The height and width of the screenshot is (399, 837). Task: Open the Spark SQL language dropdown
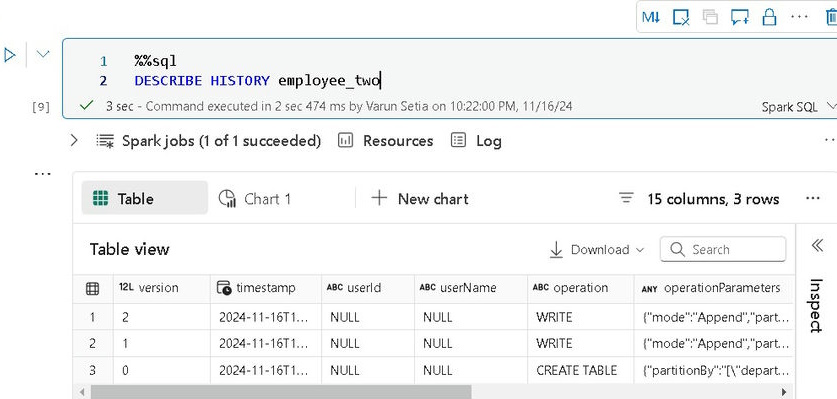[x=798, y=107]
